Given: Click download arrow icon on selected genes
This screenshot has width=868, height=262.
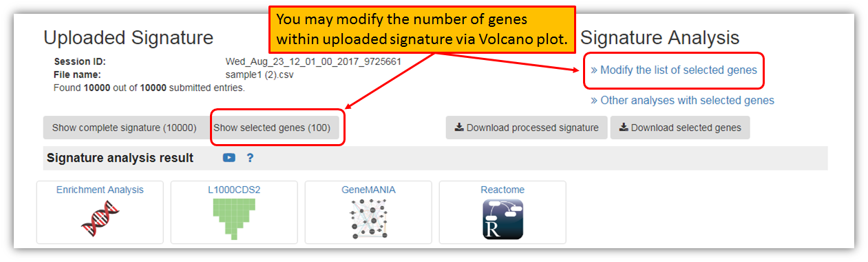Looking at the screenshot, I should (x=624, y=128).
